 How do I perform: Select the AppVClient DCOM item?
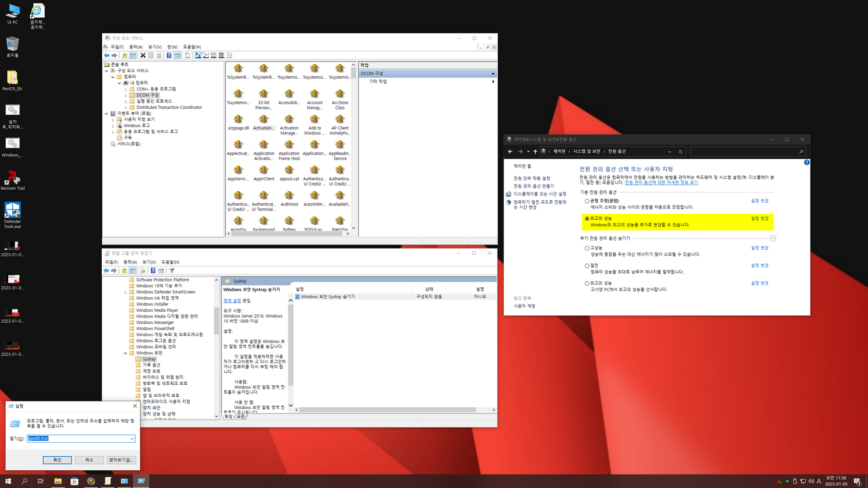point(263,173)
